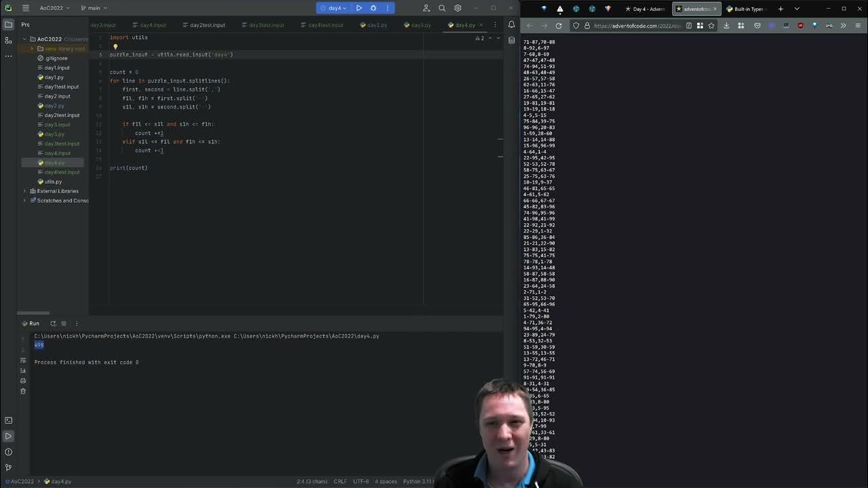
Task: Show more tool windows in the left sidebar
Action: coord(8,56)
